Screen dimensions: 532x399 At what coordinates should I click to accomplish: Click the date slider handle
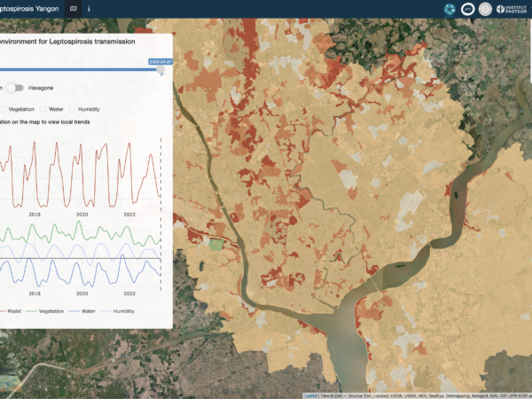[x=160, y=69]
